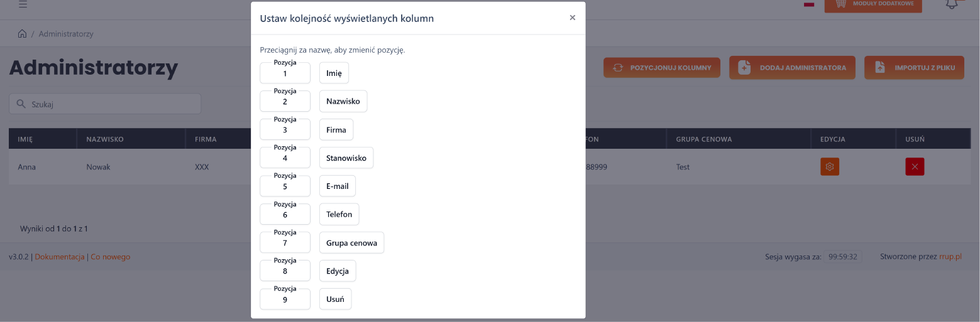The width and height of the screenshot is (980, 322).
Task: Open the notifications bell icon
Action: 952,4
